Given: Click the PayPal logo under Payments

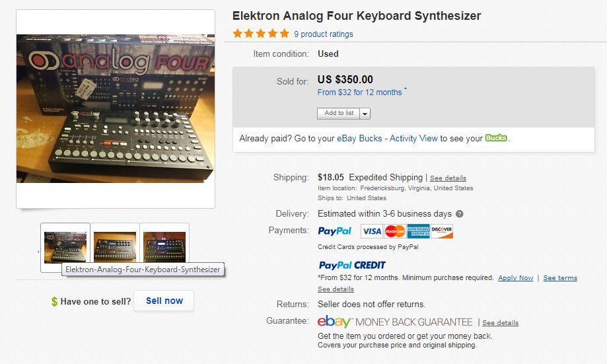Looking at the screenshot, I should pyautogui.click(x=335, y=231).
